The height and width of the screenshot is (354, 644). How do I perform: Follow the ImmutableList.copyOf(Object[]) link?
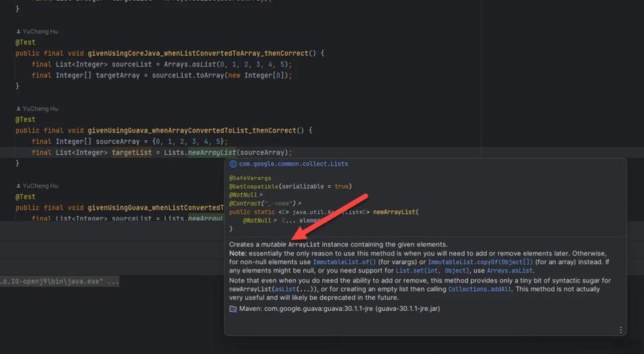(480, 262)
